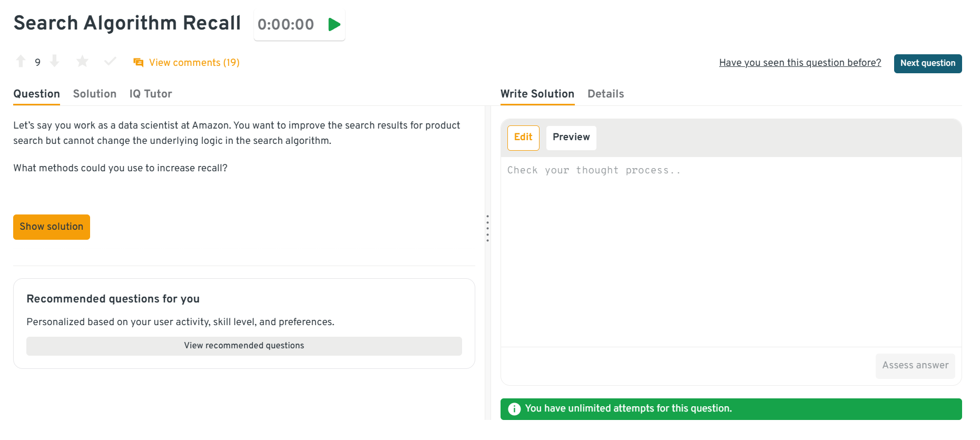Downvote this question with the down arrow
Viewport: 980px width, 440px height.
[x=54, y=62]
